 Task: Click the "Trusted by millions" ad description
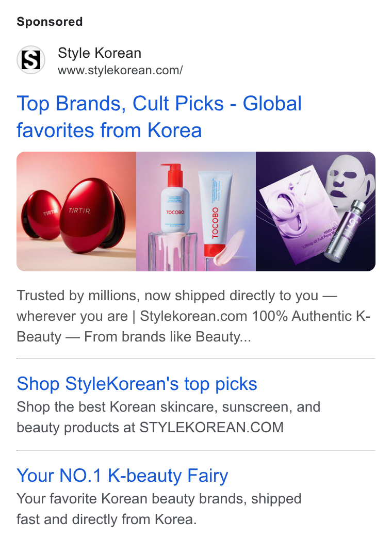(193, 316)
